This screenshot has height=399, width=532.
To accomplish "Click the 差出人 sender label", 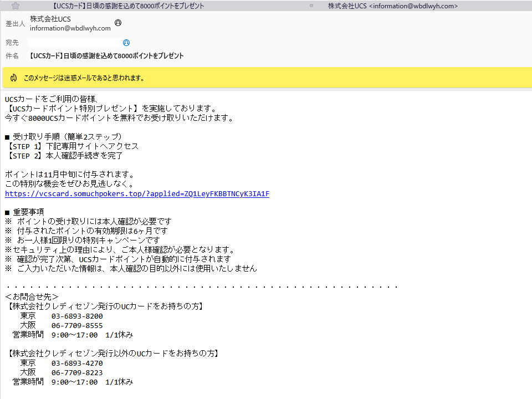I will [15, 23].
